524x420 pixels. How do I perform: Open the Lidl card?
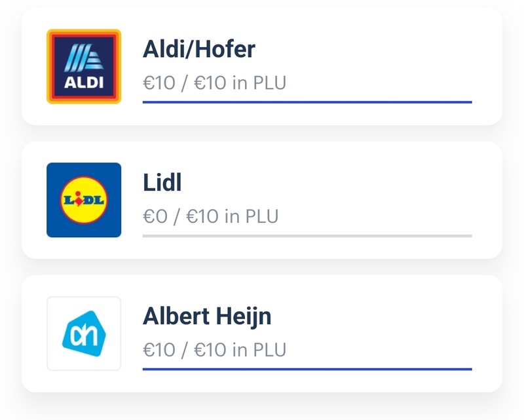(261, 200)
